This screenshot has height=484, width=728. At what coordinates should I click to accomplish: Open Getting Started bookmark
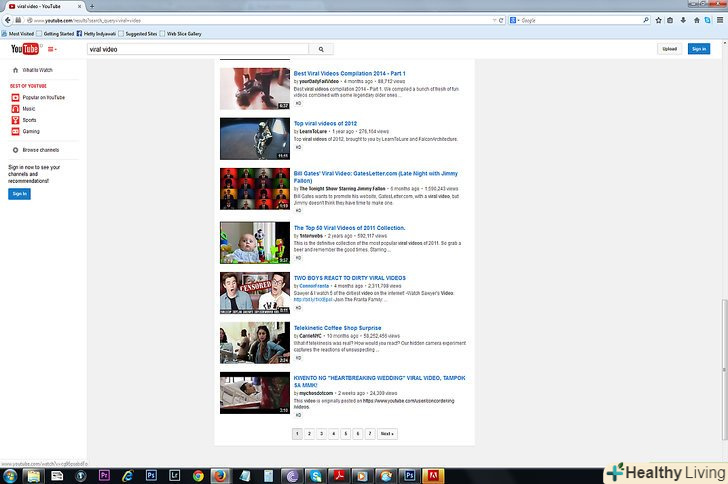[55, 34]
